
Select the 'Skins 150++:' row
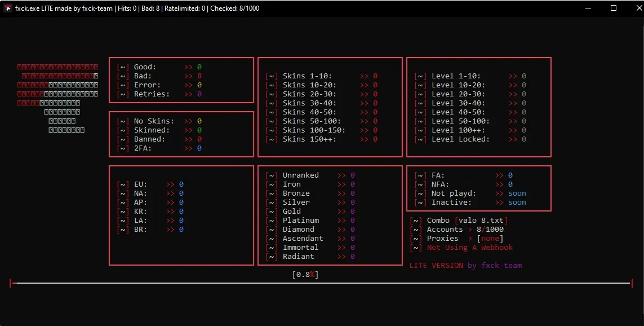pos(322,139)
